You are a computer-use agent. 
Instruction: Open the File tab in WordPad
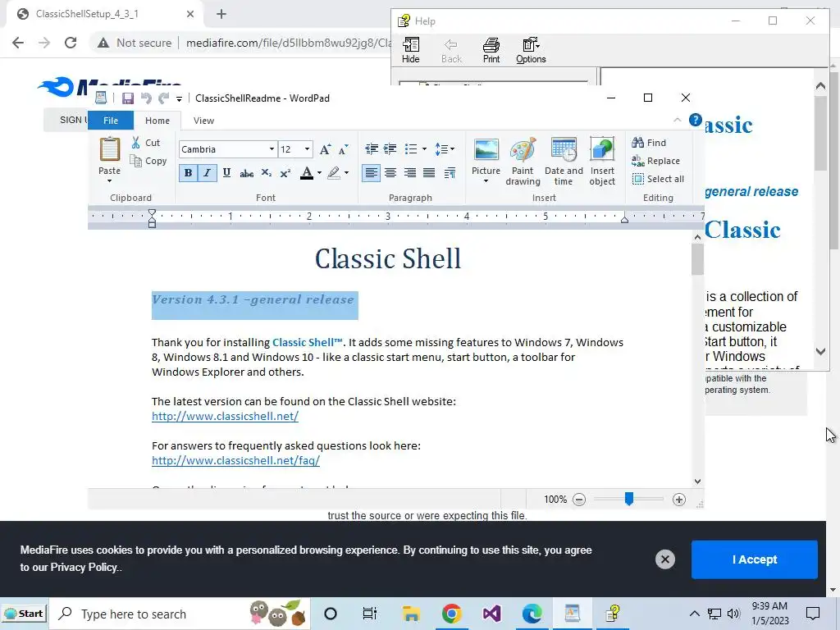click(x=111, y=121)
